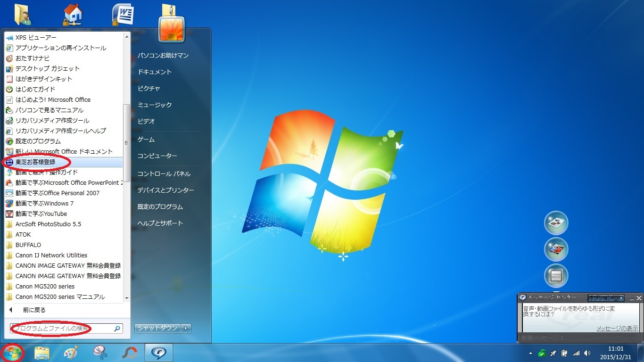Open パソコンで見るマニュアル

[x=64, y=110]
